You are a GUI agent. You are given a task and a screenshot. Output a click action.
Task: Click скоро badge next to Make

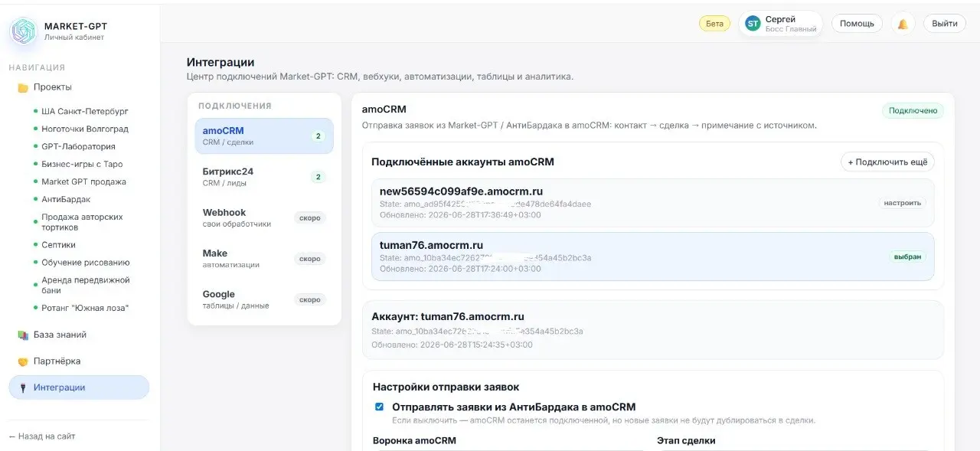pyautogui.click(x=310, y=259)
